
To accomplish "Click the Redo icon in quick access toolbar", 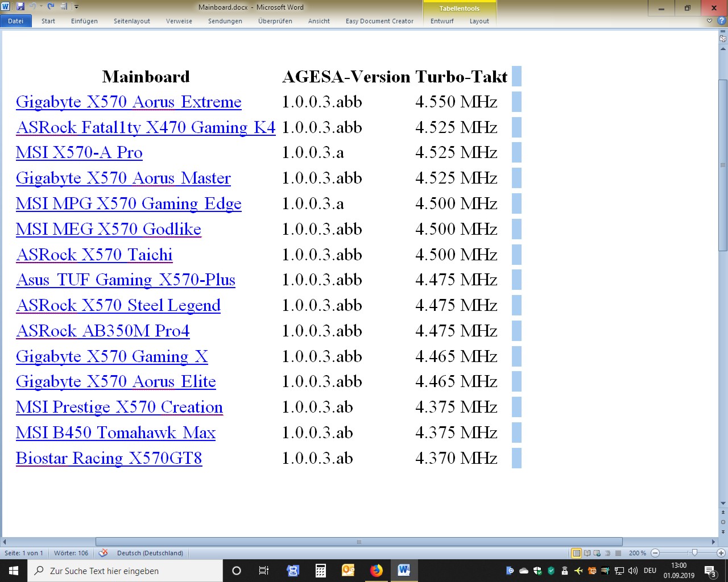I will (51, 7).
